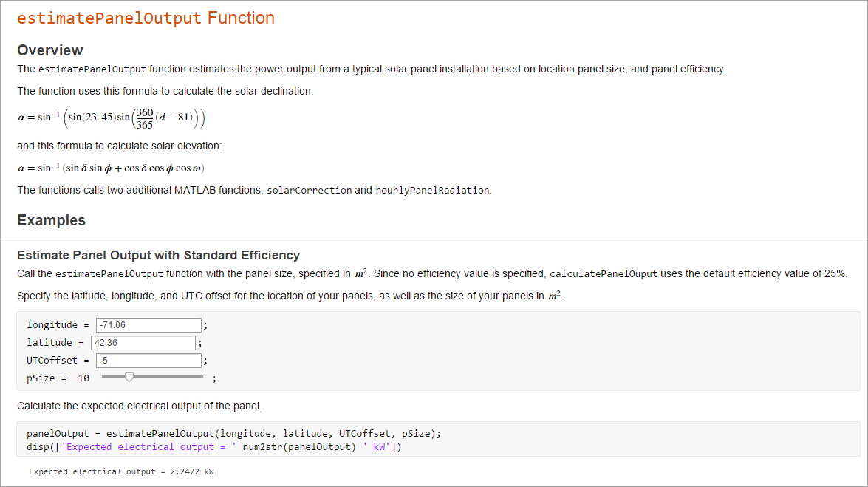868x487 pixels.
Task: Click the pSize slider thumb
Action: coord(129,378)
